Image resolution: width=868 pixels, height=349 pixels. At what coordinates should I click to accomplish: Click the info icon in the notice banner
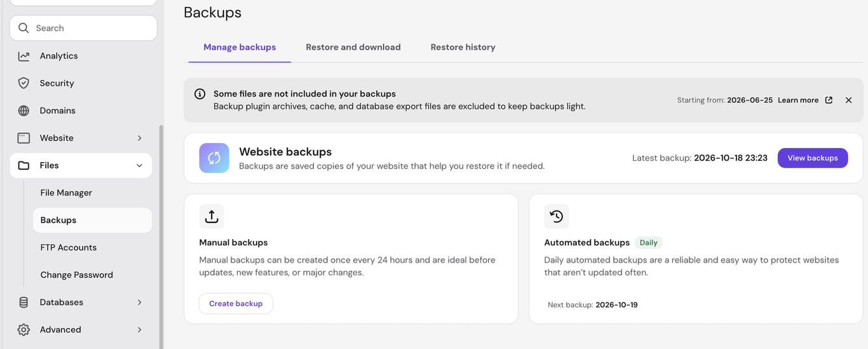click(x=200, y=94)
